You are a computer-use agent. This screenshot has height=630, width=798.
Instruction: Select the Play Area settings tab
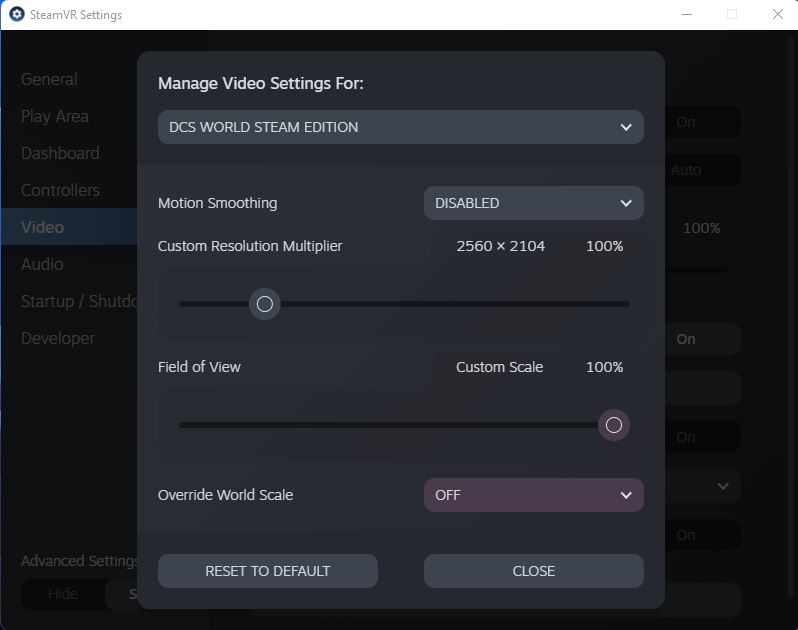[x=55, y=116]
